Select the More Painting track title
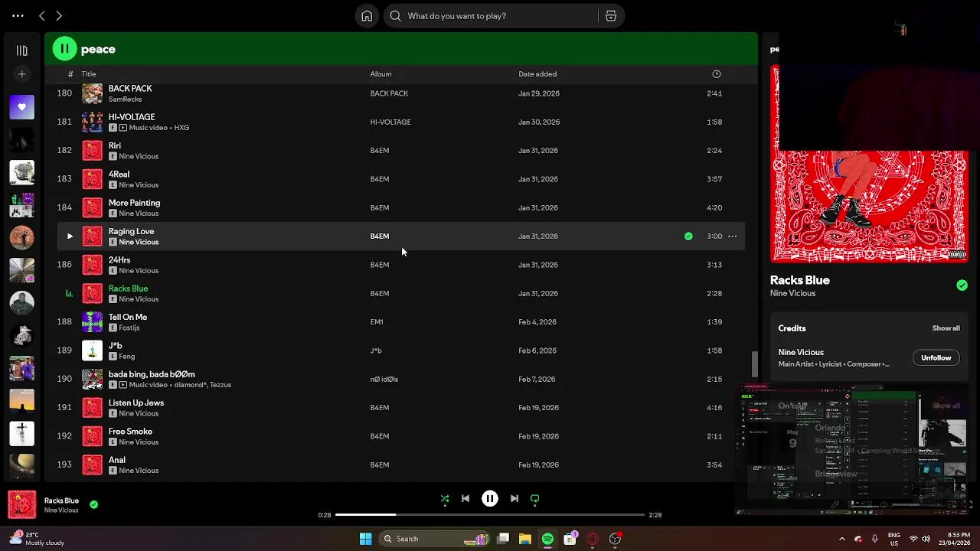 coord(134,203)
